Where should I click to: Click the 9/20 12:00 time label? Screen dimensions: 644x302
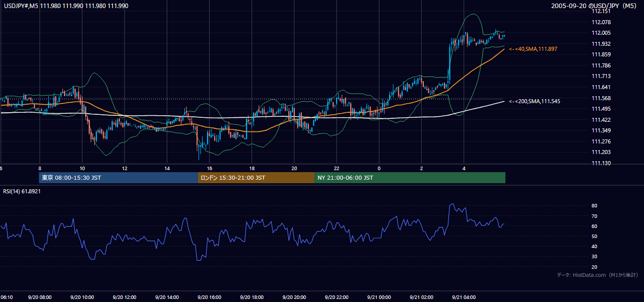124,297
